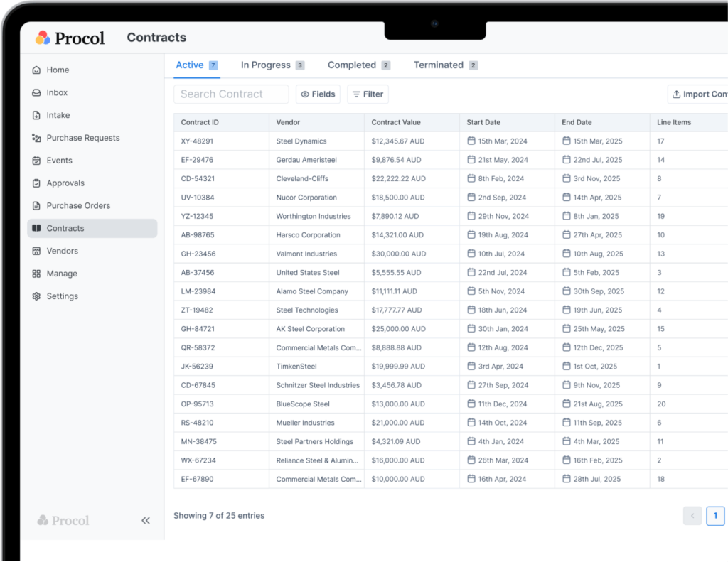Open the Fields visibility options

318,94
